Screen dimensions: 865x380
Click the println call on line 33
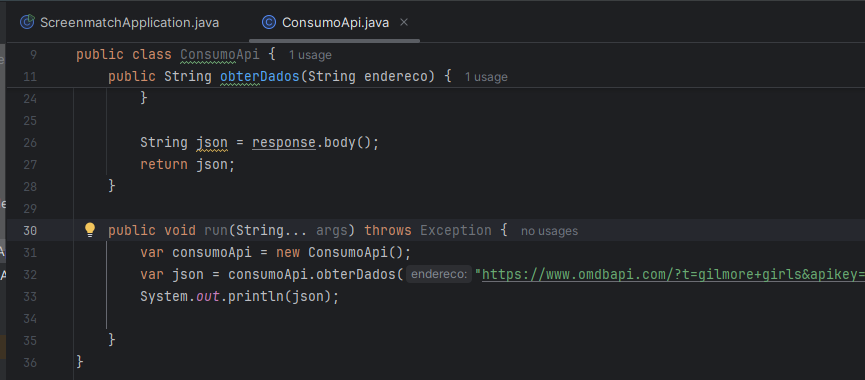click(x=252, y=296)
